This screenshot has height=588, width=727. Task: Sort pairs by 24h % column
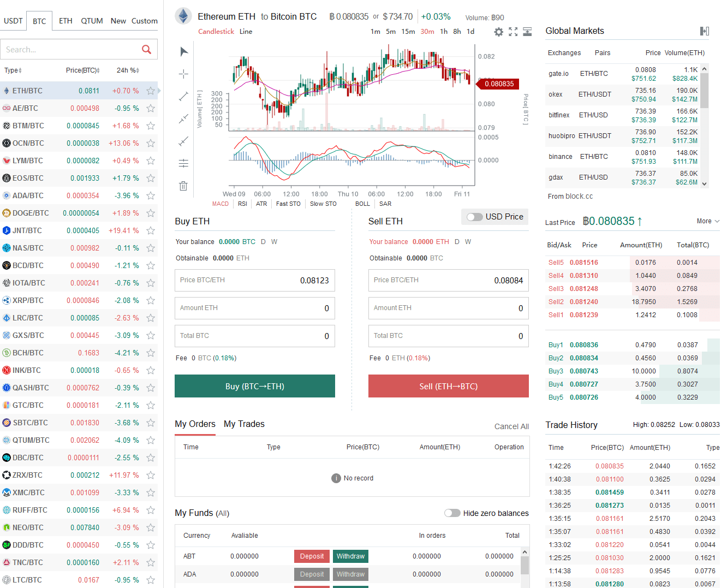point(128,70)
